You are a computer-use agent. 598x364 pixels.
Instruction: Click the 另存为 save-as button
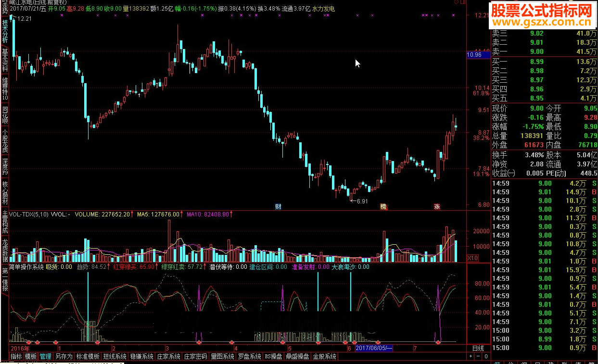(x=64, y=357)
